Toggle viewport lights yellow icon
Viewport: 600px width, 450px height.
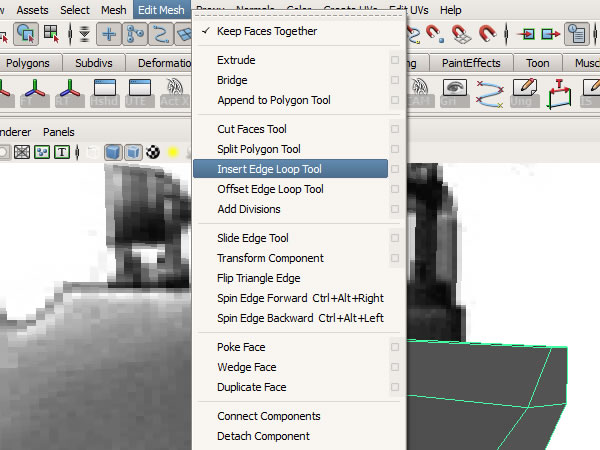(173, 152)
